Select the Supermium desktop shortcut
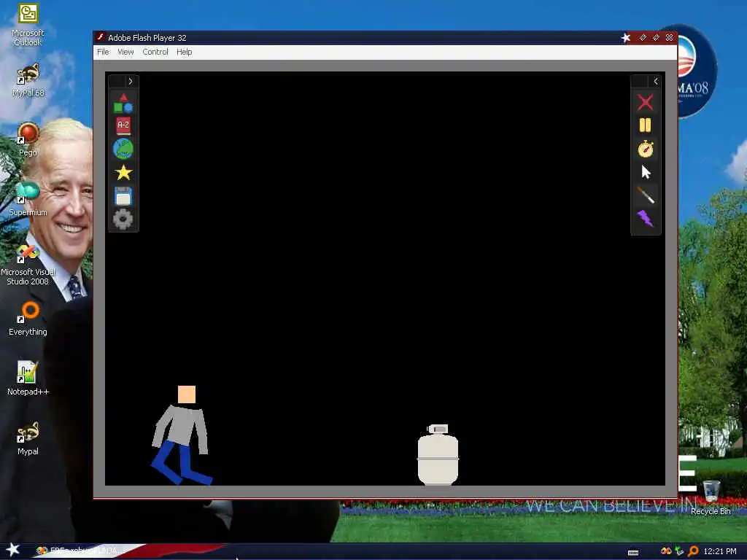 point(28,199)
